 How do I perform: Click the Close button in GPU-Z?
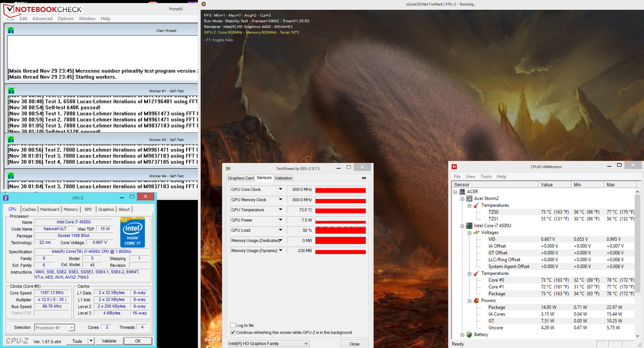pos(354,344)
